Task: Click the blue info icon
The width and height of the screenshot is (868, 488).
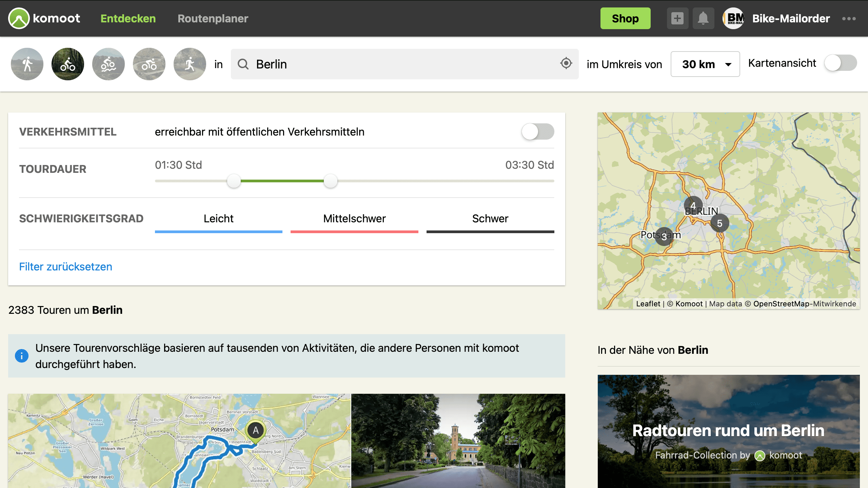Action: [x=22, y=356]
